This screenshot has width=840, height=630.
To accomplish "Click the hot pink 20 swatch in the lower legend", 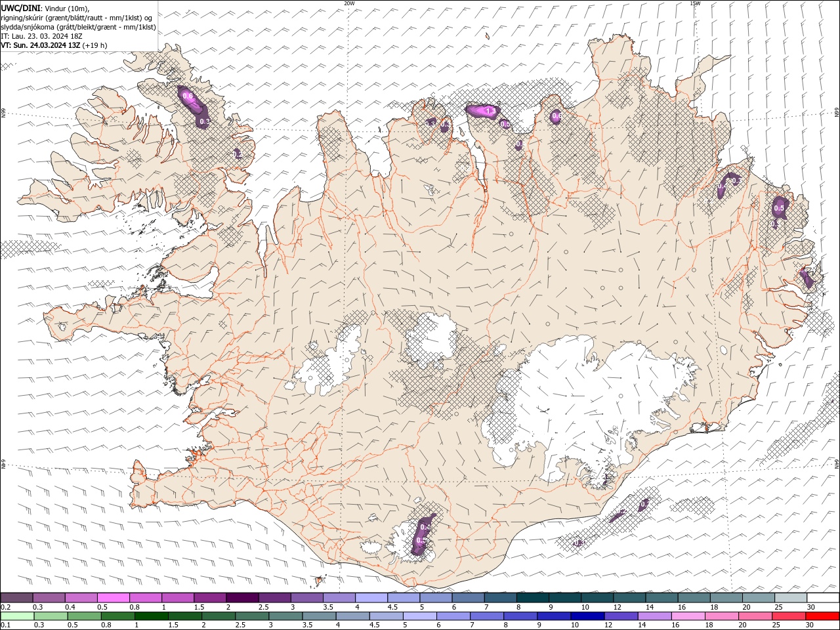I will coord(755,616).
